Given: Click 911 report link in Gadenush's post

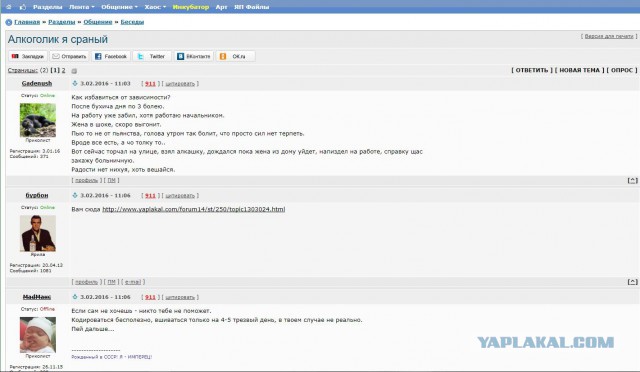Looking at the screenshot, I should (x=150, y=84).
